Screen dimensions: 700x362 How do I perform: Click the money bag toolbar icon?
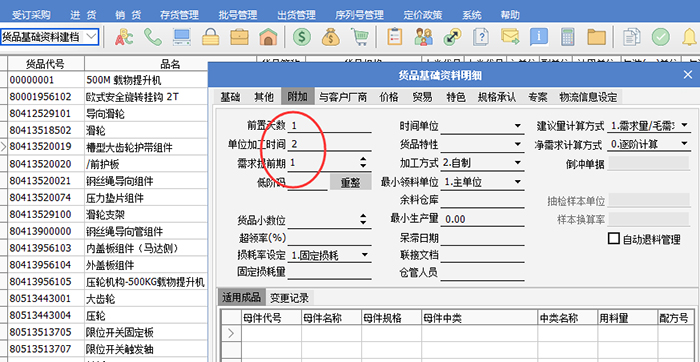pyautogui.click(x=331, y=37)
